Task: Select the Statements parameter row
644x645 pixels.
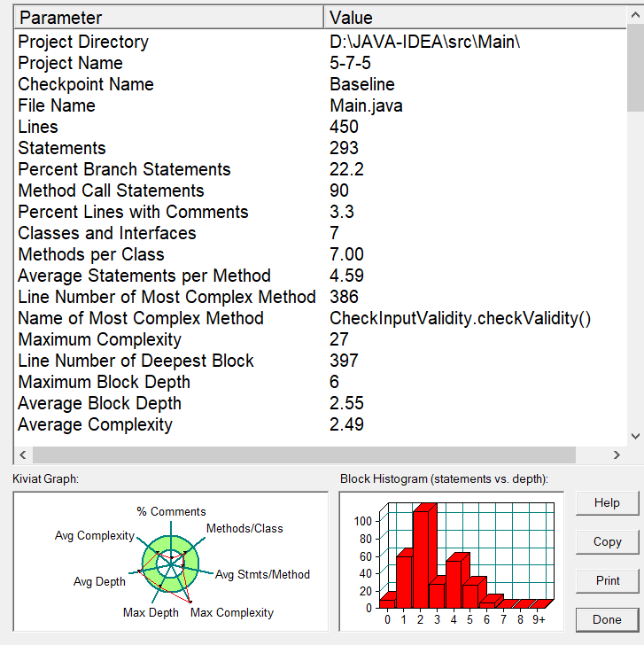Action: (321, 148)
